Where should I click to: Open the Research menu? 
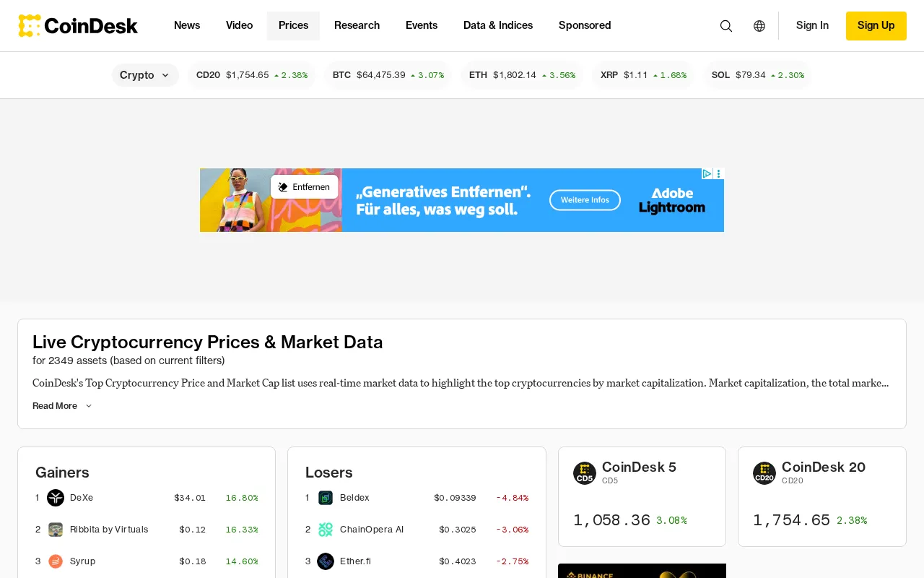point(357,26)
